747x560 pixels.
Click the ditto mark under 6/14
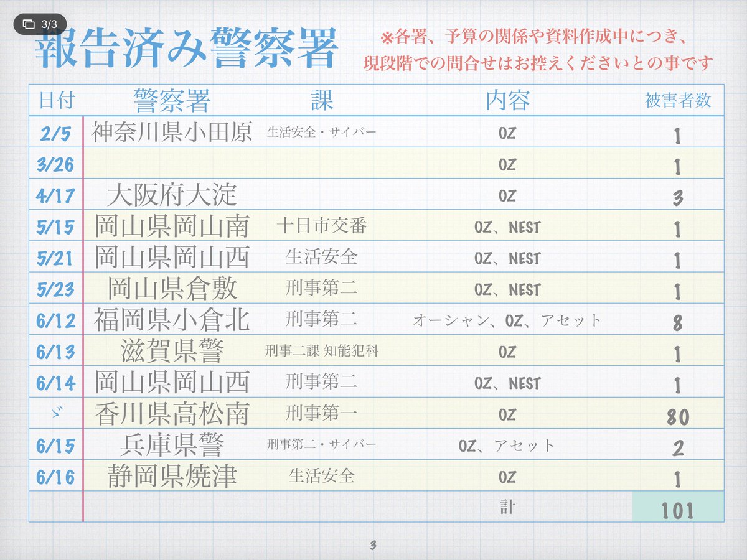[55, 413]
